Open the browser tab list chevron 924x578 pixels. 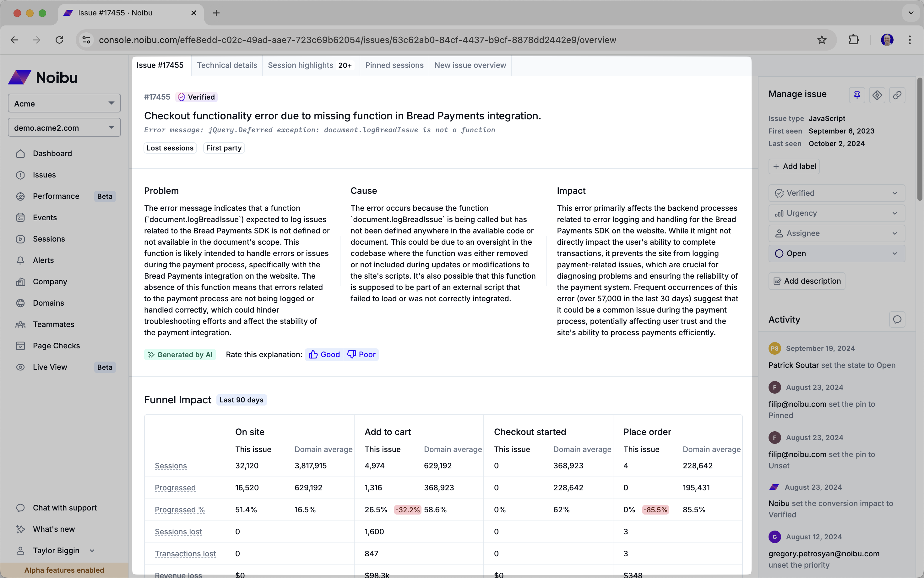pyautogui.click(x=911, y=13)
